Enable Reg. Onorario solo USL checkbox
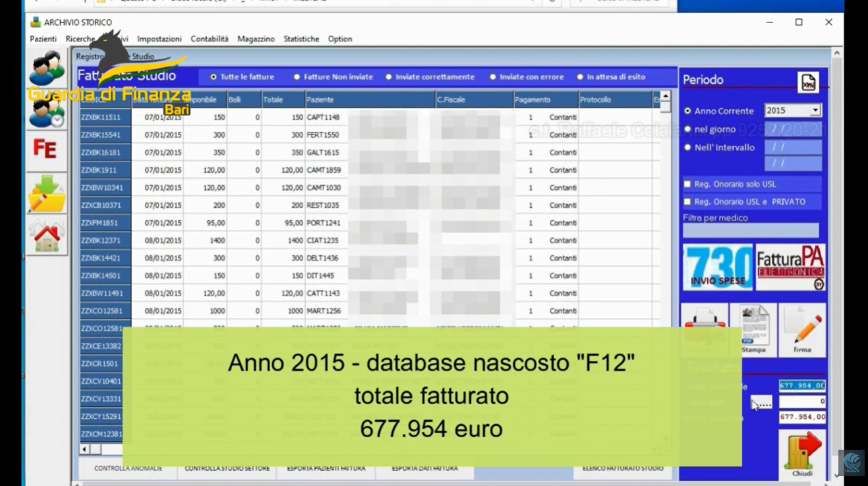Viewport: 868px width, 486px height. pyautogui.click(x=687, y=184)
